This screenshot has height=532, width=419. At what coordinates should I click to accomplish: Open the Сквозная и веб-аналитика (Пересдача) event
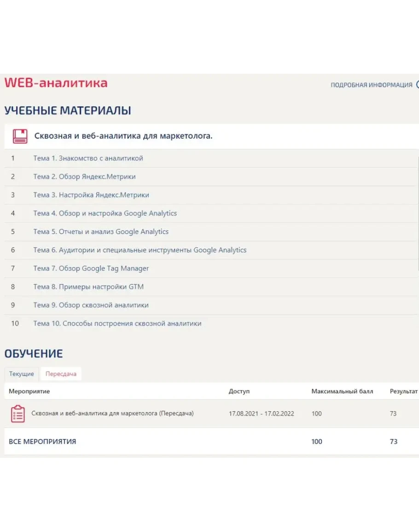coord(112,414)
